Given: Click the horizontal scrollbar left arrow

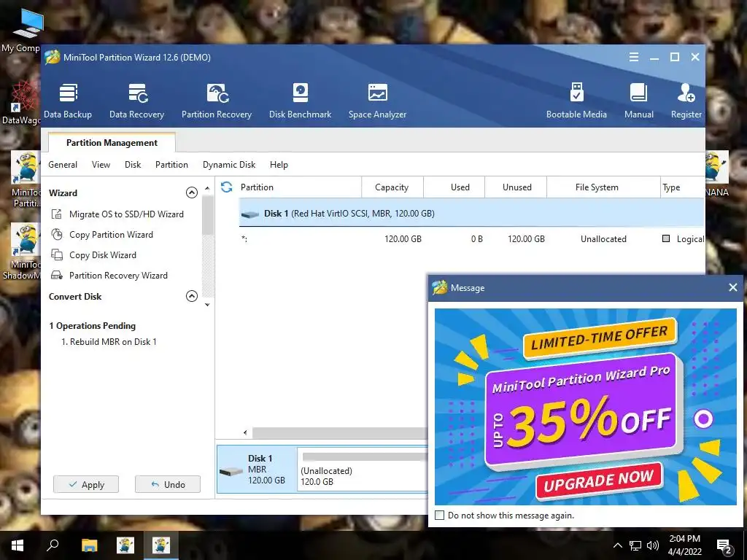Looking at the screenshot, I should 245,433.
